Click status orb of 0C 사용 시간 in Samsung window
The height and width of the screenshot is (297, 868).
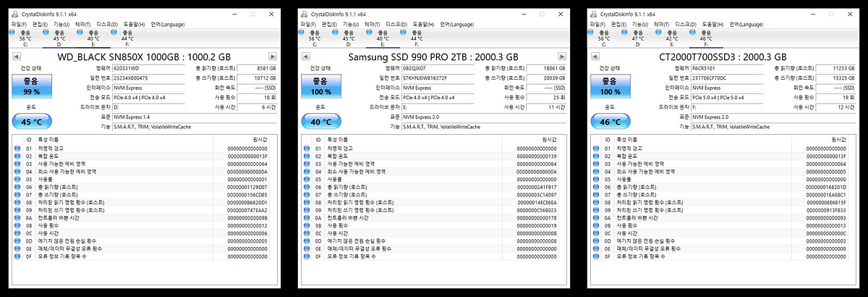[307, 233]
